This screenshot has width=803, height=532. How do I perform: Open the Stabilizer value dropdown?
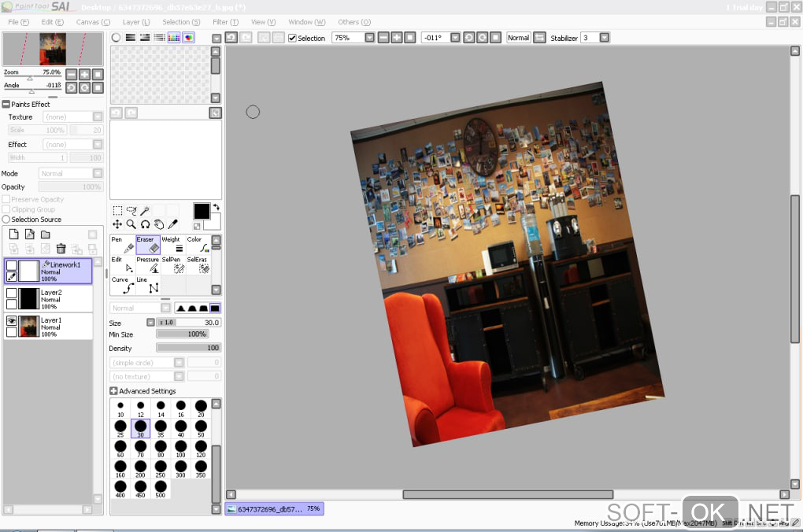605,37
